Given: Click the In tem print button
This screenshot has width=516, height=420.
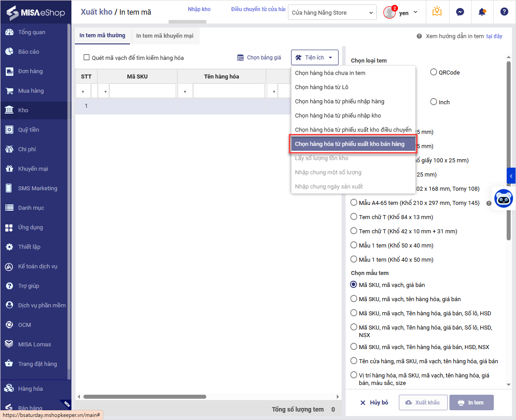Looking at the screenshot, I should (x=472, y=403).
